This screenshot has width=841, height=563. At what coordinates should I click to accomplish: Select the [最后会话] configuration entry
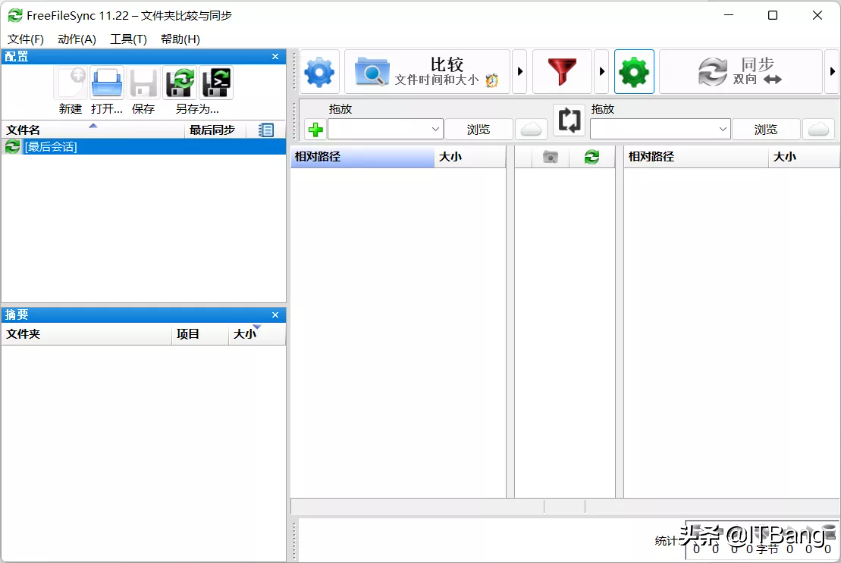coord(50,147)
